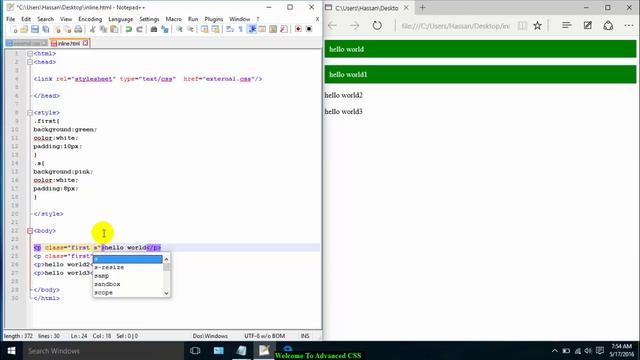
Task: Open a new tab in Edge
Action: 423,8
